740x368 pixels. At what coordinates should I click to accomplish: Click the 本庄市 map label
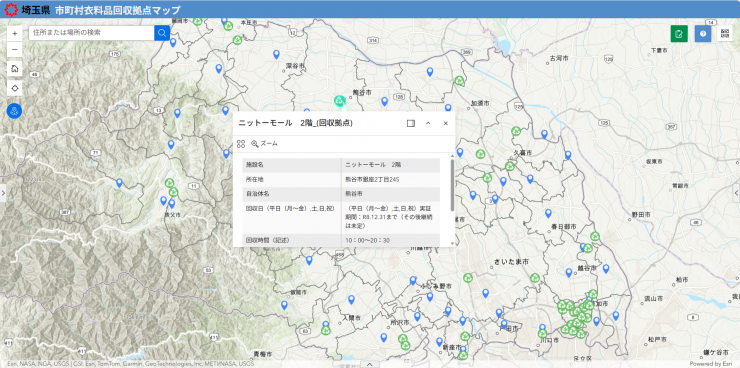248,22
